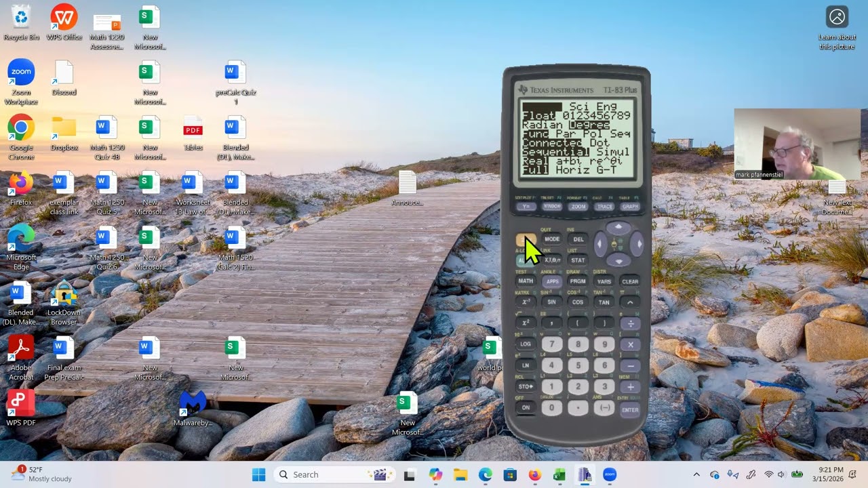Open Excel from the taskbar
868x488 pixels.
[559, 474]
